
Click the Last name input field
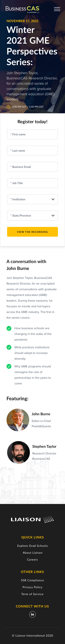tap(32, 150)
